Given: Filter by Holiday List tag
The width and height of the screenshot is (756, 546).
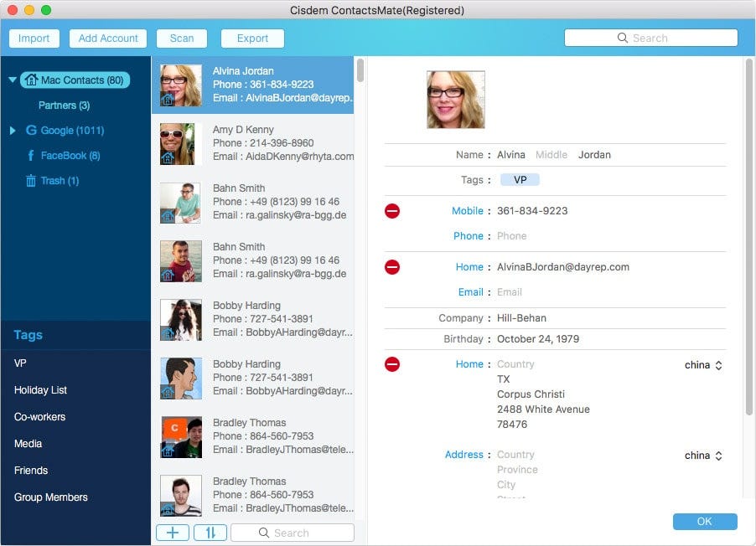Looking at the screenshot, I should [40, 390].
